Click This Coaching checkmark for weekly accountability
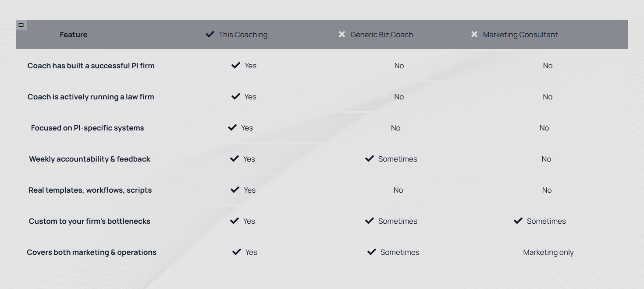Viewport: 644px width, 289px height. pyautogui.click(x=235, y=159)
